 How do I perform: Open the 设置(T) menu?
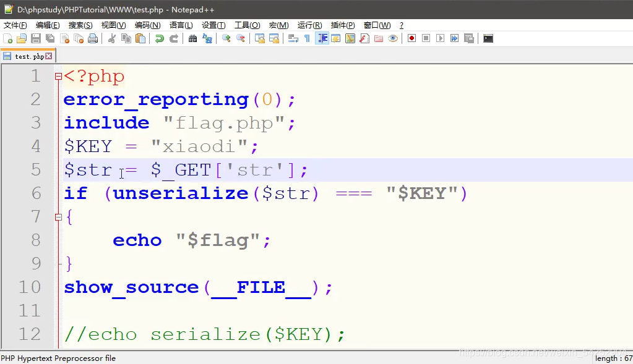click(213, 25)
